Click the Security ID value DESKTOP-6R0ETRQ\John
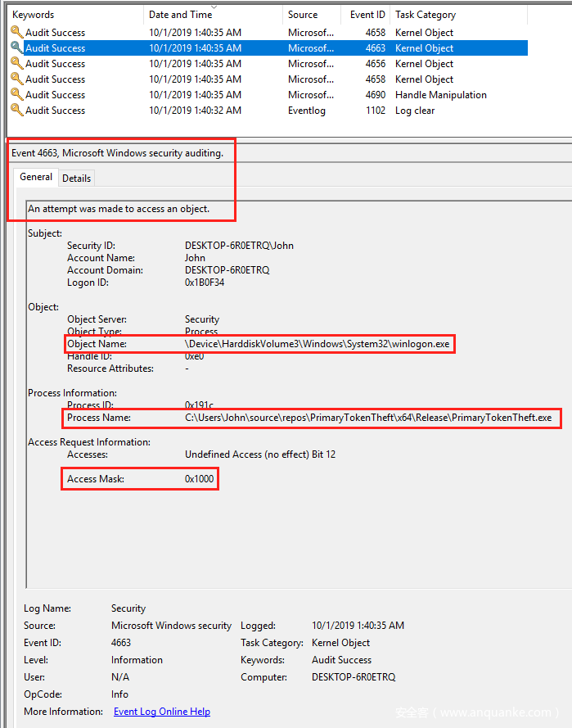The image size is (572, 728). (239, 246)
